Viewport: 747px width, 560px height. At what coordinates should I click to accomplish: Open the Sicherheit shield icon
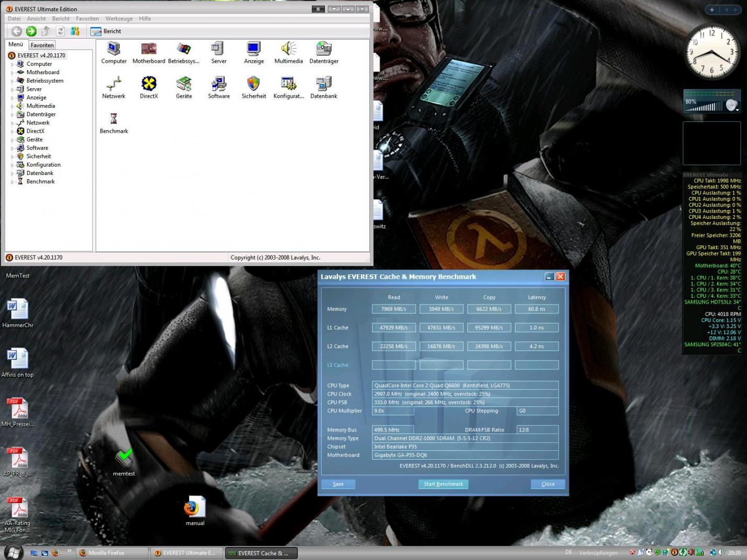coord(254,88)
